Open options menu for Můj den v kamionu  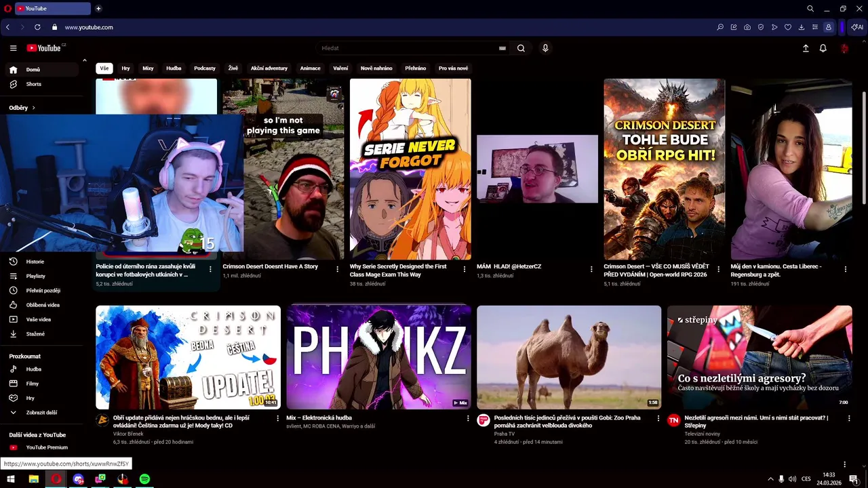click(845, 269)
